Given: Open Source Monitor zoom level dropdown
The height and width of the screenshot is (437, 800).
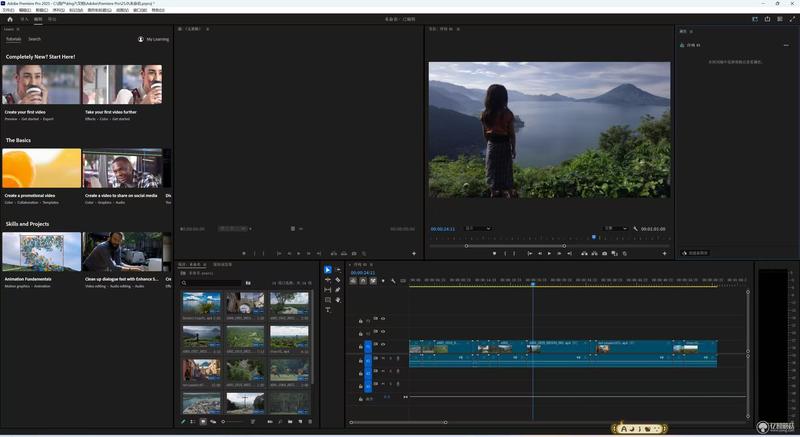Looking at the screenshot, I should tap(235, 228).
